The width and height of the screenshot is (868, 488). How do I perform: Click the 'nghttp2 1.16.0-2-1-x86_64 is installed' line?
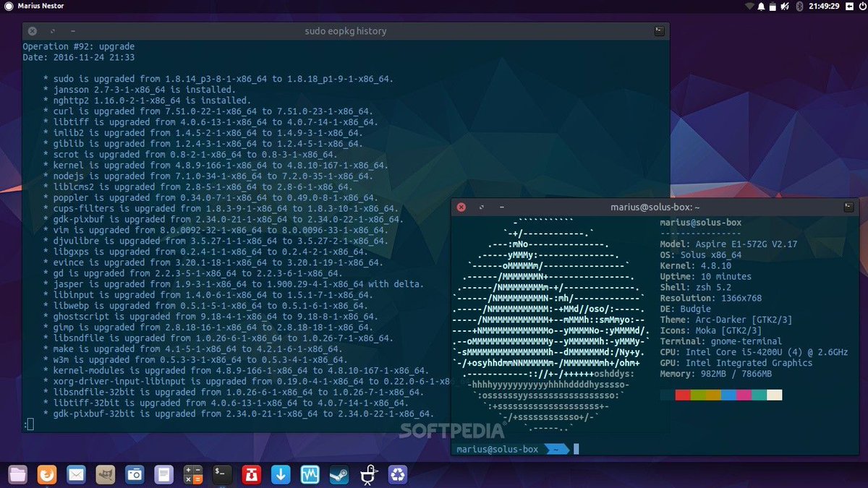click(148, 100)
